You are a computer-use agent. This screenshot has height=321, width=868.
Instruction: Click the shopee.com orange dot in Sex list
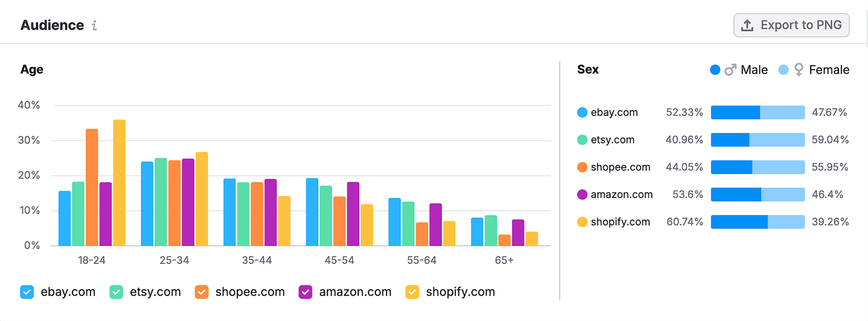(x=582, y=167)
